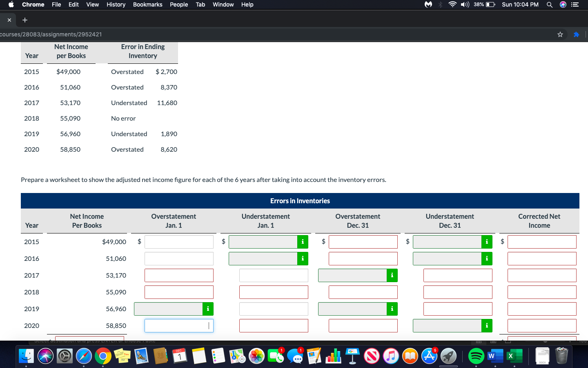Click 2020 Overstatement Dec. 31 input field

coord(363,325)
